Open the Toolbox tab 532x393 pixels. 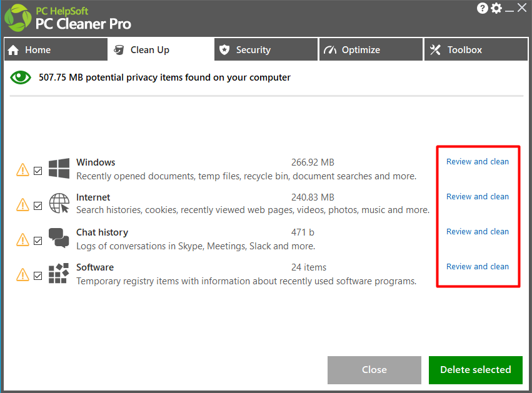476,49
